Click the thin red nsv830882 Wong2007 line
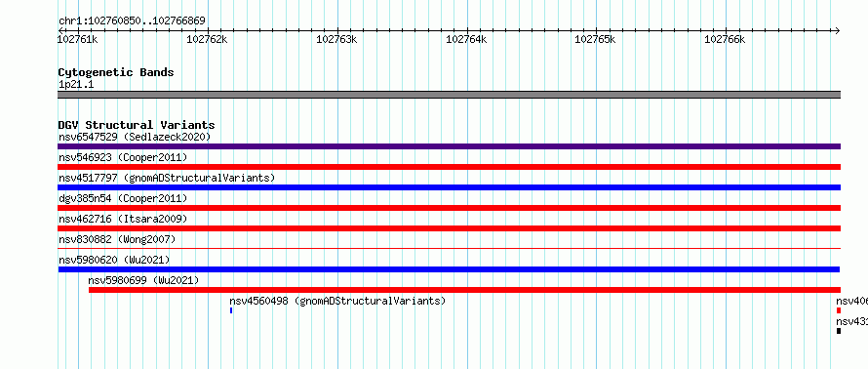868x369 pixels. coord(449,249)
